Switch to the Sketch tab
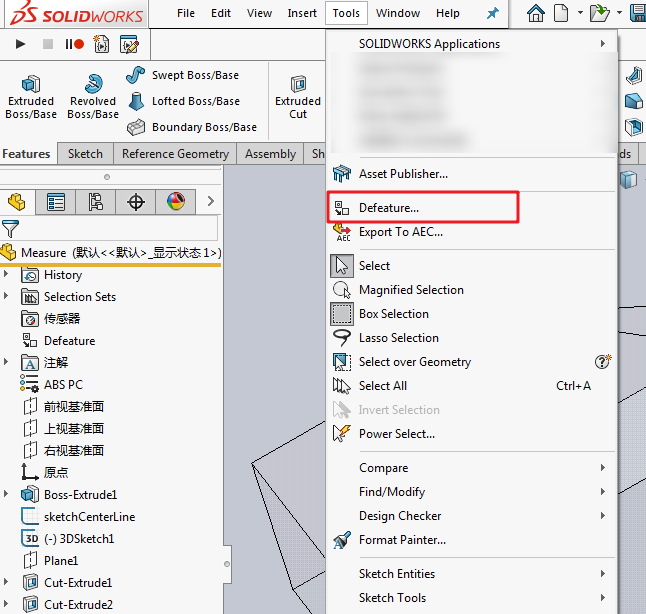 [x=85, y=154]
